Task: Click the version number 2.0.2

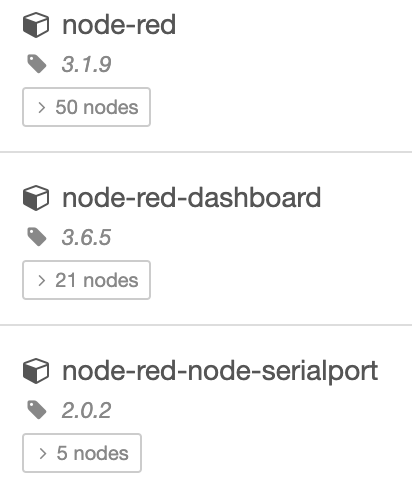Action: point(86,410)
